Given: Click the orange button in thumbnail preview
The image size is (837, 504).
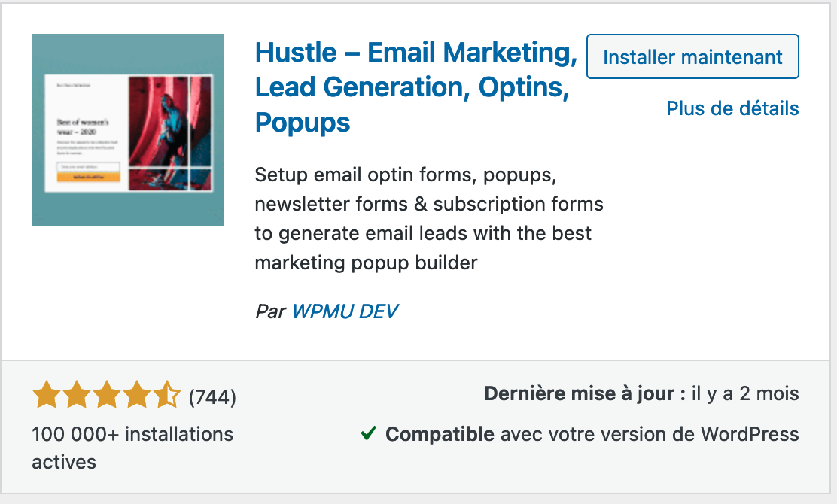Looking at the screenshot, I should pos(89,177).
